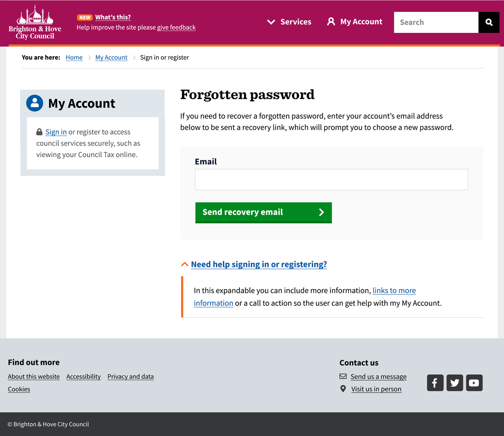Open the Accessibility footer link
504x436 pixels.
[x=84, y=377]
